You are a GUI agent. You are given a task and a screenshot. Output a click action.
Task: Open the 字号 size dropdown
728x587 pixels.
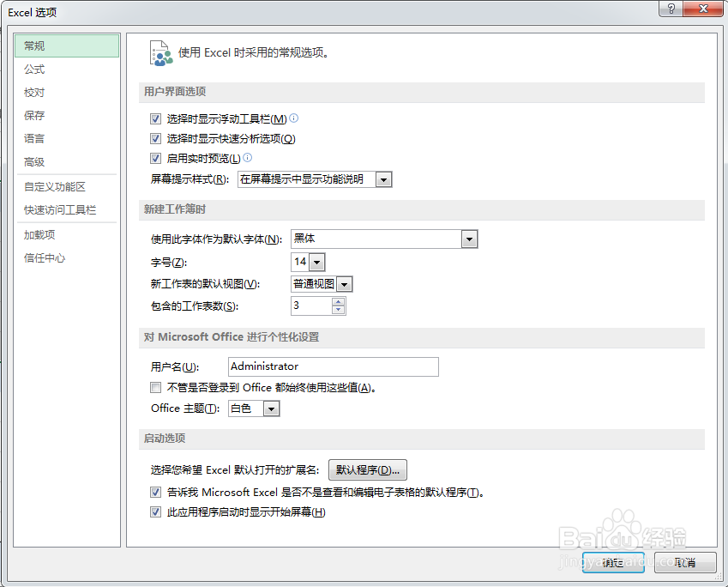pyautogui.click(x=316, y=262)
